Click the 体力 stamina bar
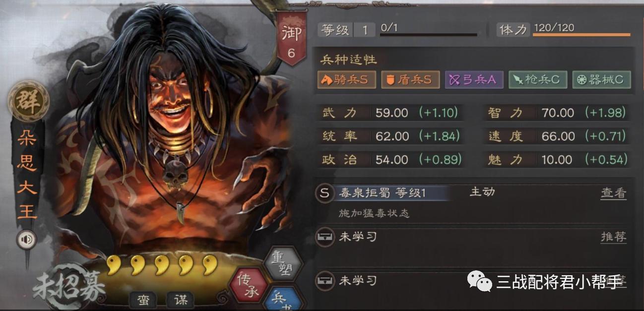Screen dimensions: 644x311 pyautogui.click(x=581, y=35)
